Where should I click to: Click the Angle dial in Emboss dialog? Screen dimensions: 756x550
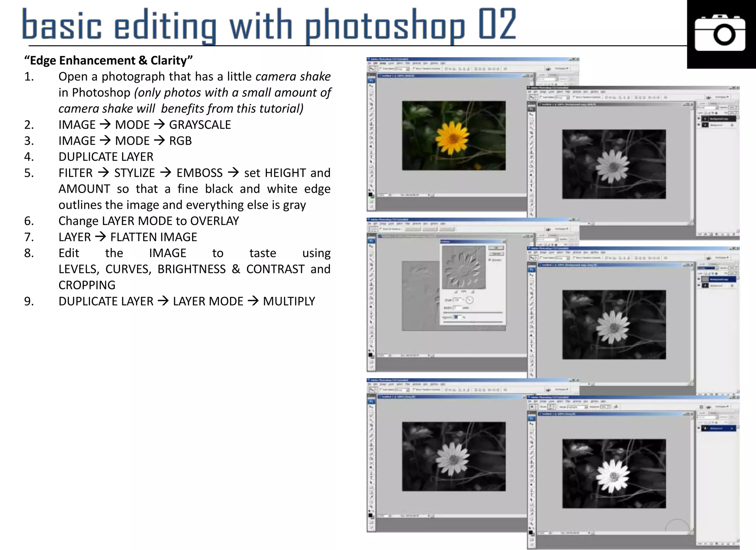470,300
